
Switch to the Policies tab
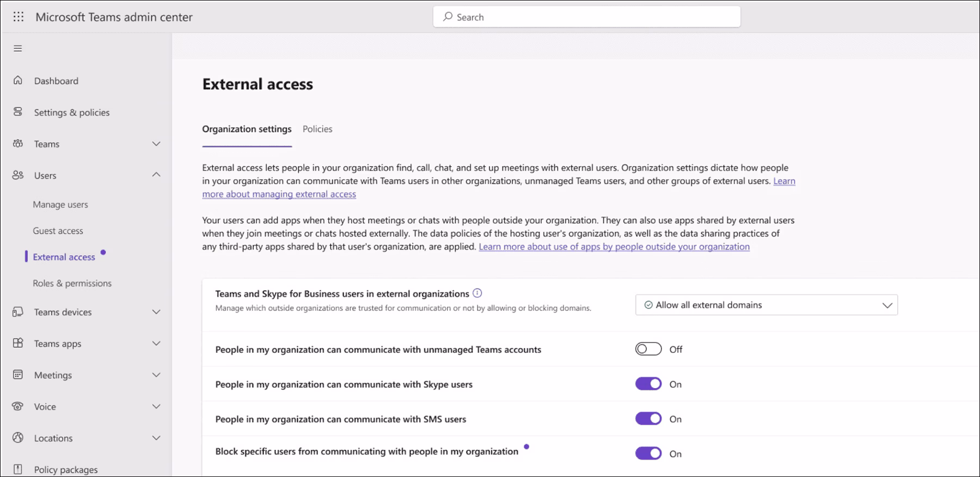pos(317,129)
